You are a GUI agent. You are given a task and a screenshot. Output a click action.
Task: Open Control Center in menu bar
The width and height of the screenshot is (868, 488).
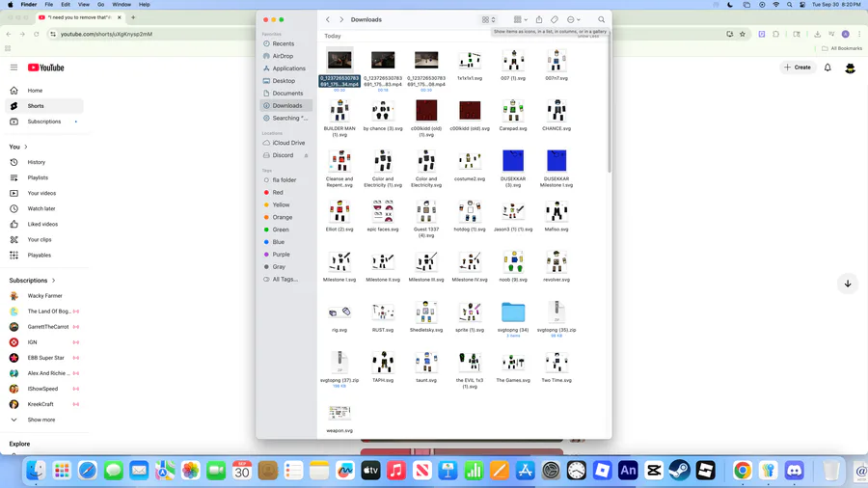coord(802,5)
